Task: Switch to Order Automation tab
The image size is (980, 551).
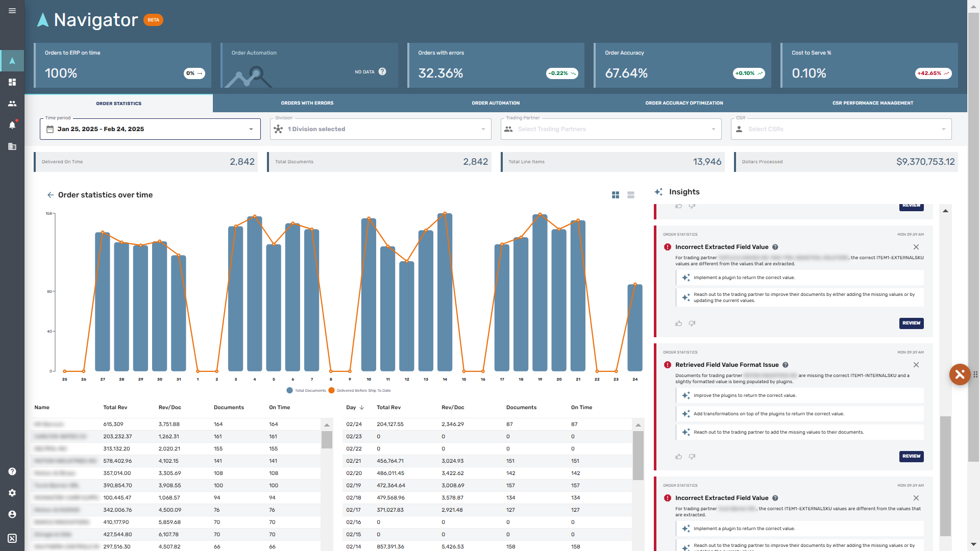Action: tap(496, 103)
